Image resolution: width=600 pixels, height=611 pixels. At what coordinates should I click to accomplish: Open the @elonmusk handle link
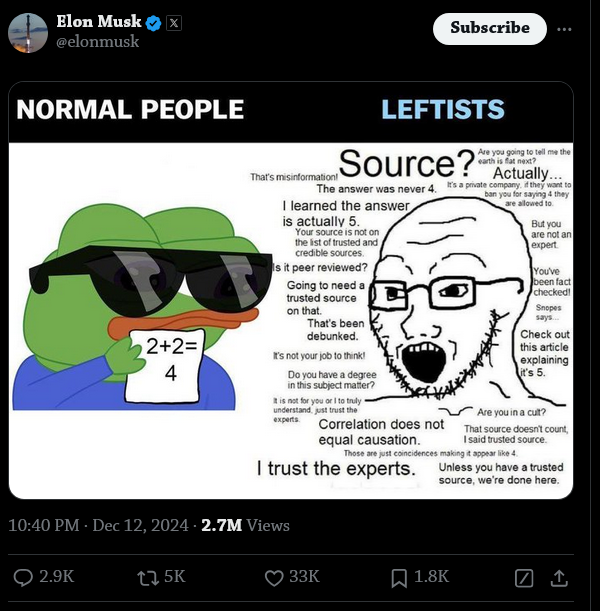tap(97, 41)
